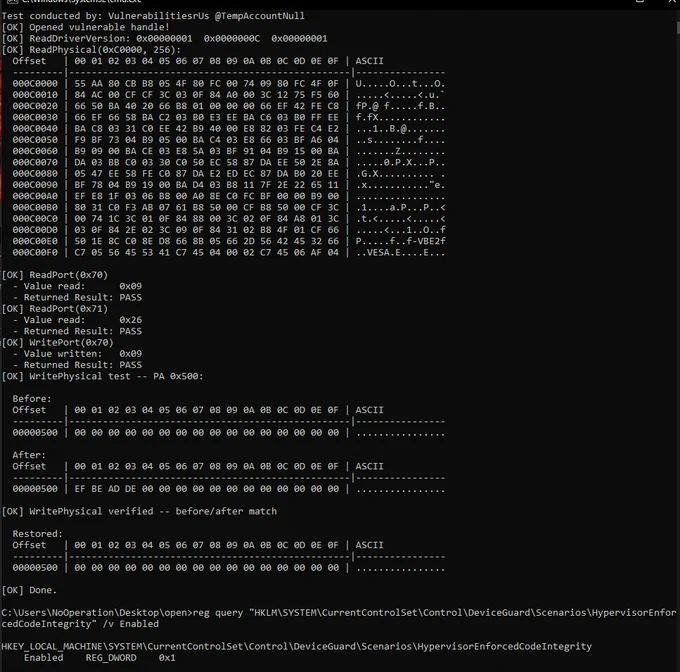Click the '[OK] WritePort(0x70)' line
Viewport: 680px width, 672px height.
[57, 343]
